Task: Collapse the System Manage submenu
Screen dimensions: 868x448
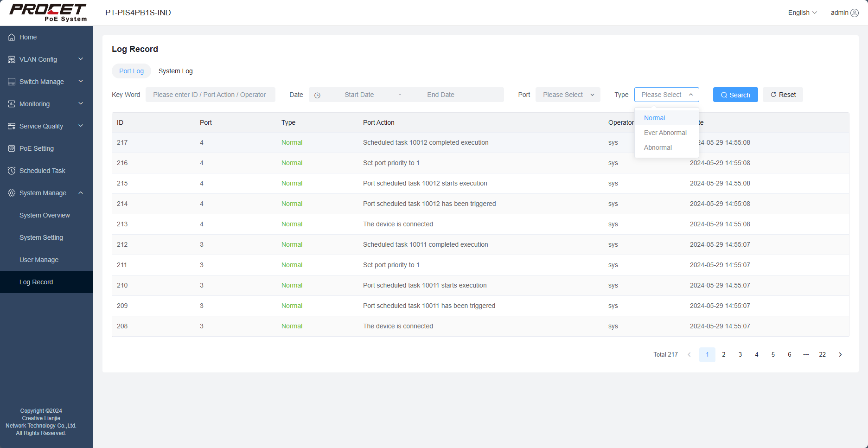Action: click(x=46, y=193)
